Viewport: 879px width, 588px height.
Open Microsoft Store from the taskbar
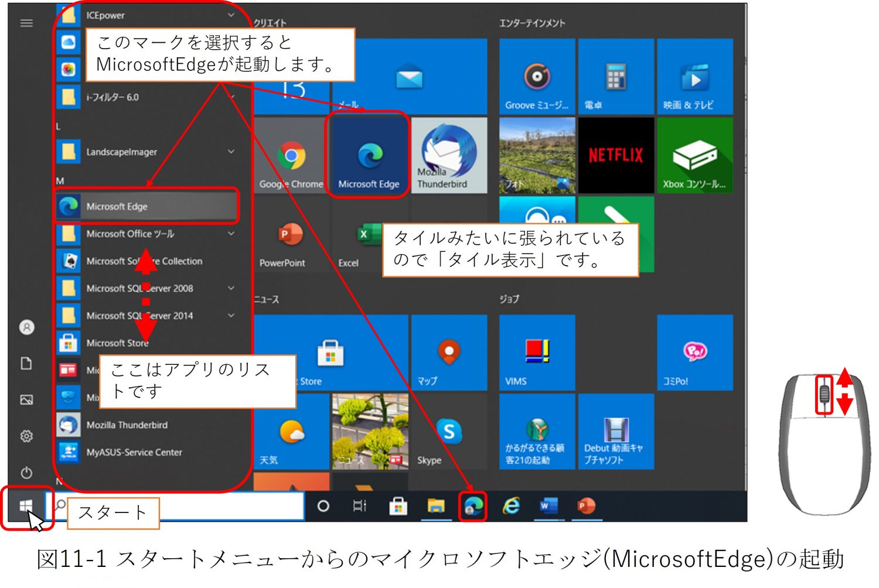(398, 506)
